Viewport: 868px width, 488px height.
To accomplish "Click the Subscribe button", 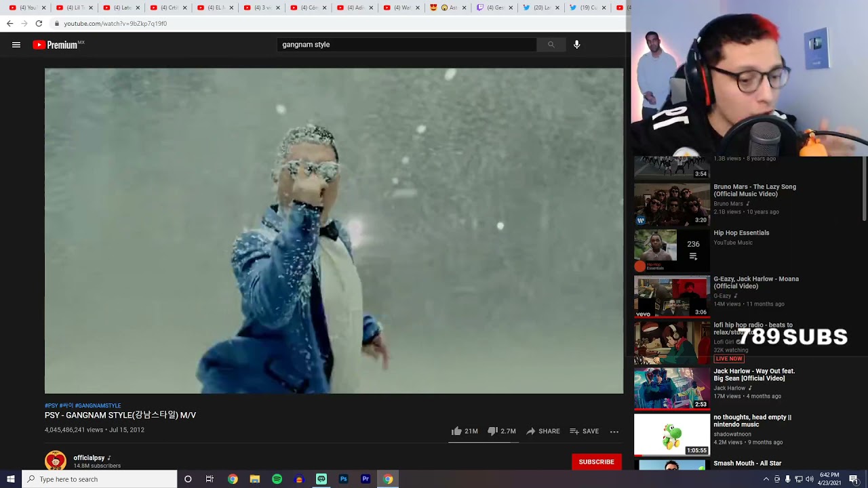I will [x=596, y=462].
